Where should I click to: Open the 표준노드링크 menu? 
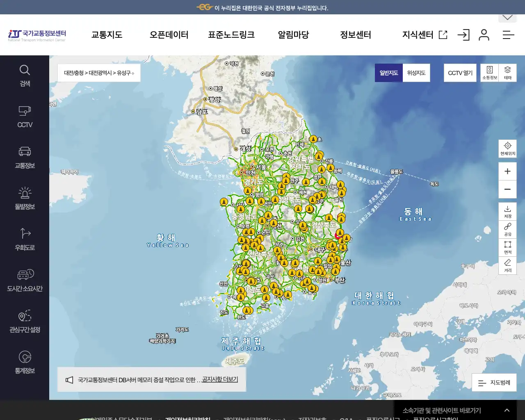[x=231, y=35]
